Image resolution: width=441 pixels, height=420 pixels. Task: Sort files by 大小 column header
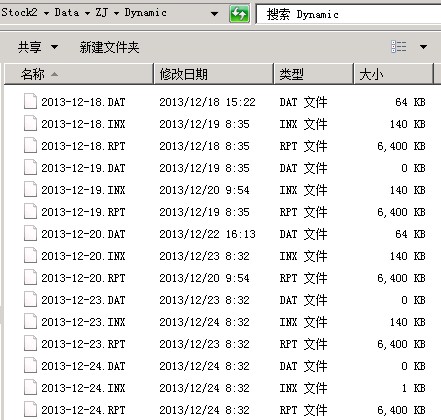pos(393,74)
